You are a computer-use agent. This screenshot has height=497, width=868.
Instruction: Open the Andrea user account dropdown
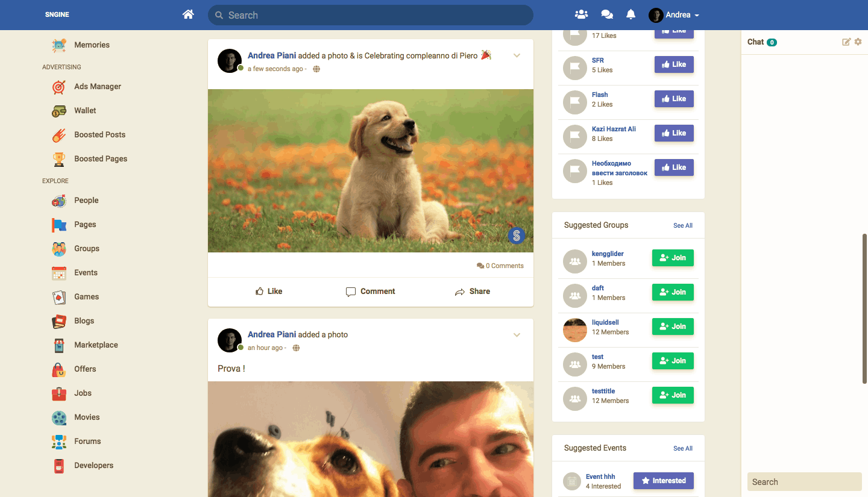pyautogui.click(x=674, y=15)
